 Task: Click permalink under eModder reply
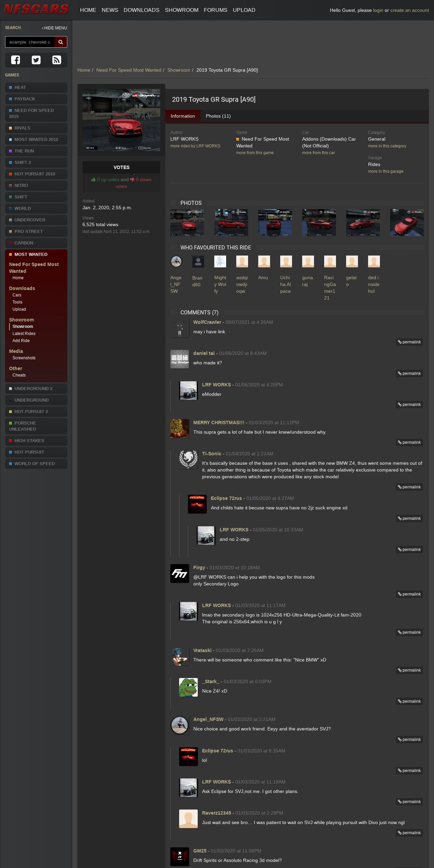click(409, 405)
